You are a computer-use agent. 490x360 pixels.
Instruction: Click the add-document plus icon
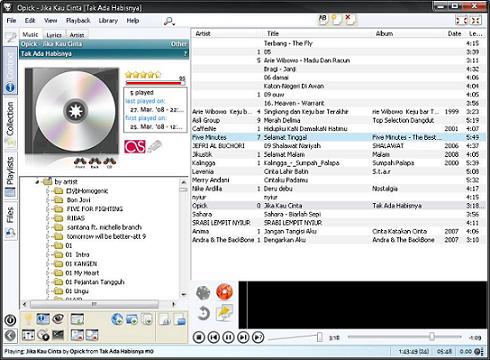(x=147, y=319)
